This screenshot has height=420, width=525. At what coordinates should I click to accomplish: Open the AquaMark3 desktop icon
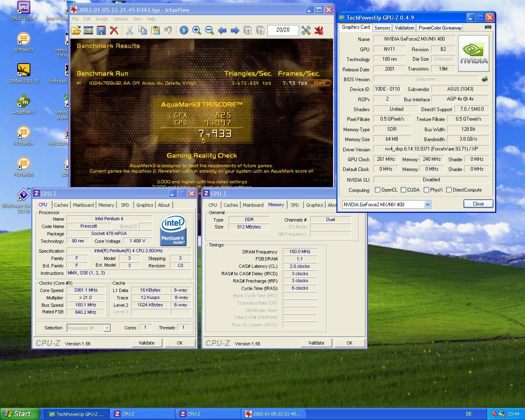pos(23,105)
